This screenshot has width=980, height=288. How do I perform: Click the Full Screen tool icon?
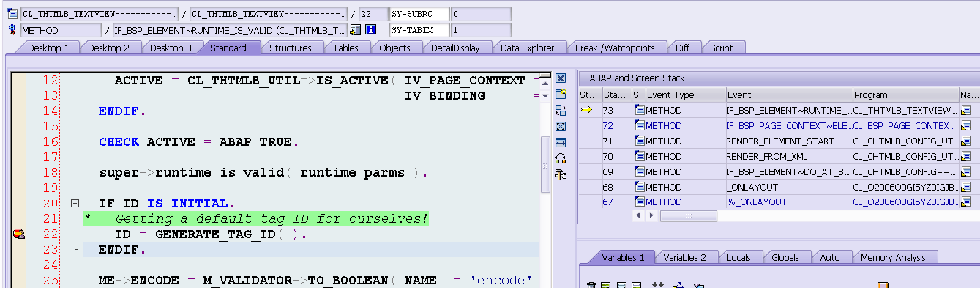[561, 126]
